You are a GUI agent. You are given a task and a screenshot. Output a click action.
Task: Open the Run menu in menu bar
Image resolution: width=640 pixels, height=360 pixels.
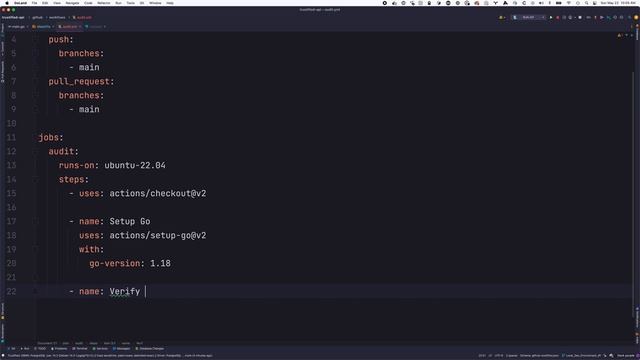pyautogui.click(x=118, y=3)
